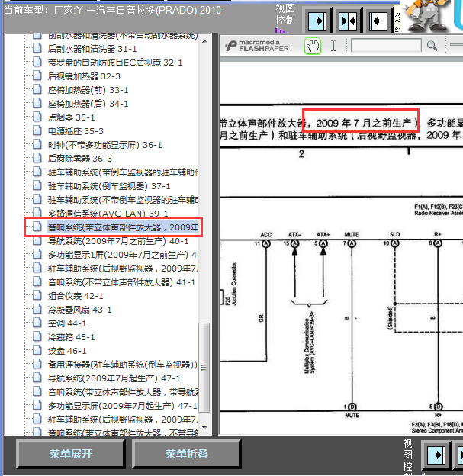Select 电源插座 35-3 entry
The height and width of the screenshot is (476, 463).
(x=76, y=131)
